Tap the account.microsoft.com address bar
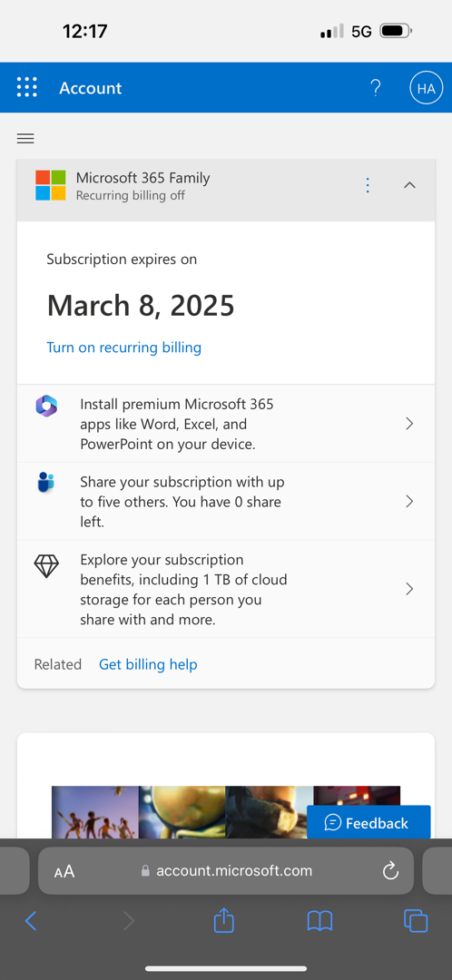The height and width of the screenshot is (980, 452). point(226,870)
